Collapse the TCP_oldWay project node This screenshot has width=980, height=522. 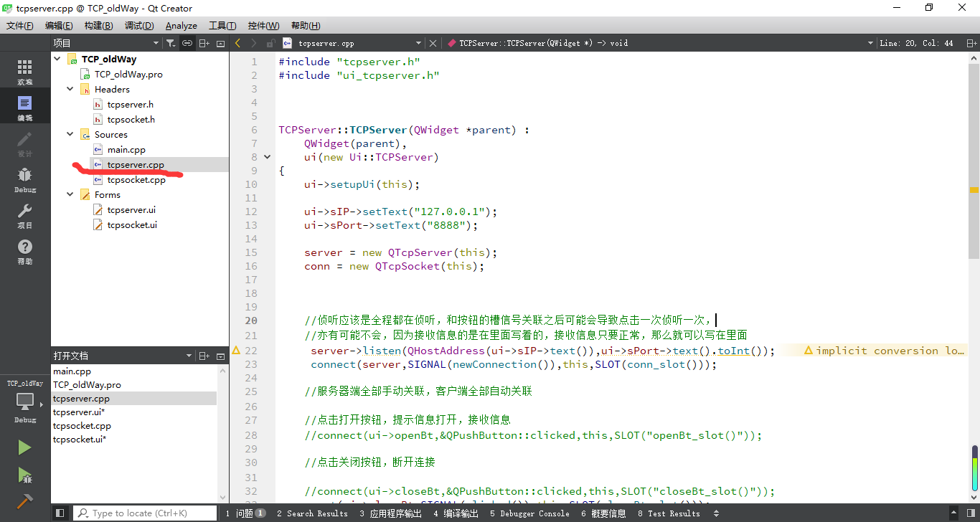(57, 59)
